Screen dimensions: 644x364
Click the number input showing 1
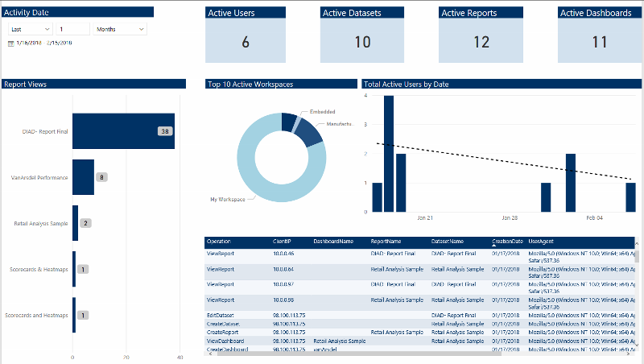point(72,28)
